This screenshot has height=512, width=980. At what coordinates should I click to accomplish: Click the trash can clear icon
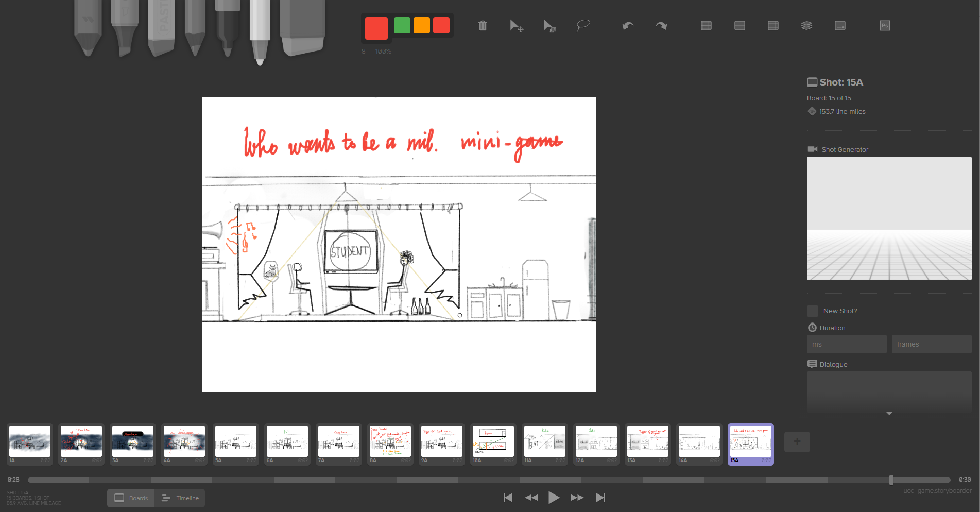click(483, 25)
